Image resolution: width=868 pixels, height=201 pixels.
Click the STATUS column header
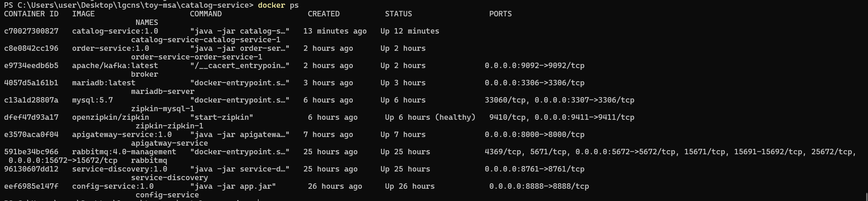point(399,14)
